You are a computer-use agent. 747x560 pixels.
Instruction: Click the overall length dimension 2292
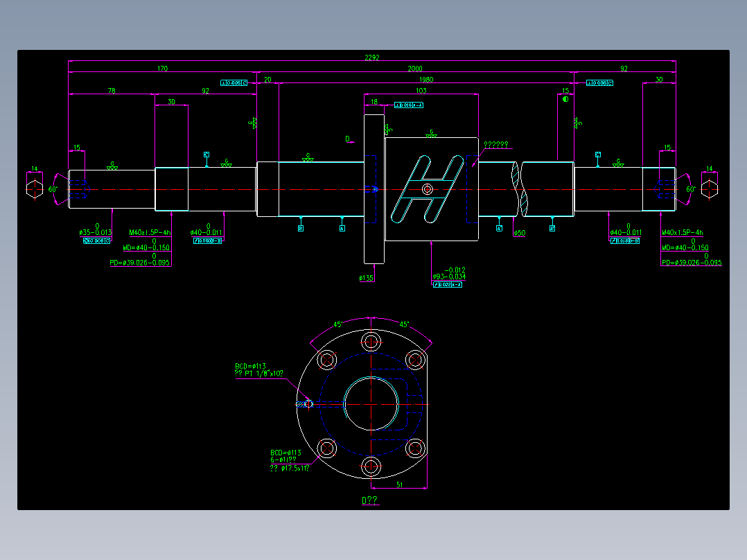(372, 56)
